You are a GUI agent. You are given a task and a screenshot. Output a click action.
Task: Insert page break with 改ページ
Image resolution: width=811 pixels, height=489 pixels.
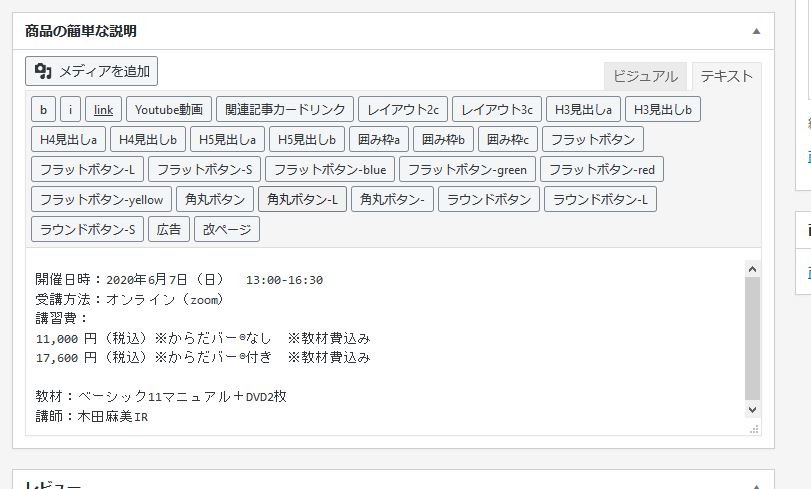(227, 230)
